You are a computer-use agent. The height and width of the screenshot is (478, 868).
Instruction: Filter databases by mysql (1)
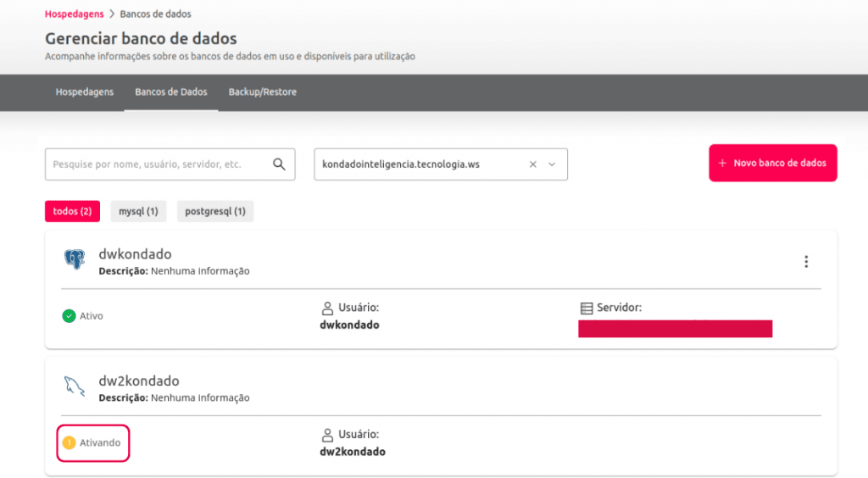click(x=138, y=211)
